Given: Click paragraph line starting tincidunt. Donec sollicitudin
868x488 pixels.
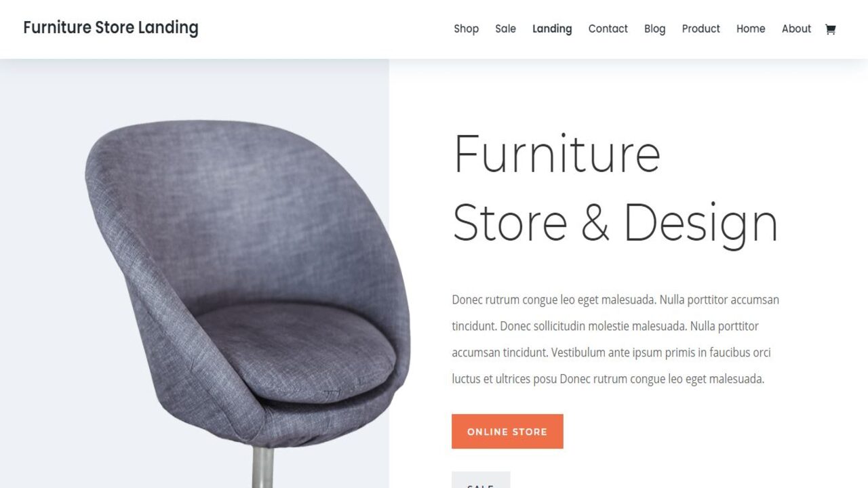Looking at the screenshot, I should point(605,326).
